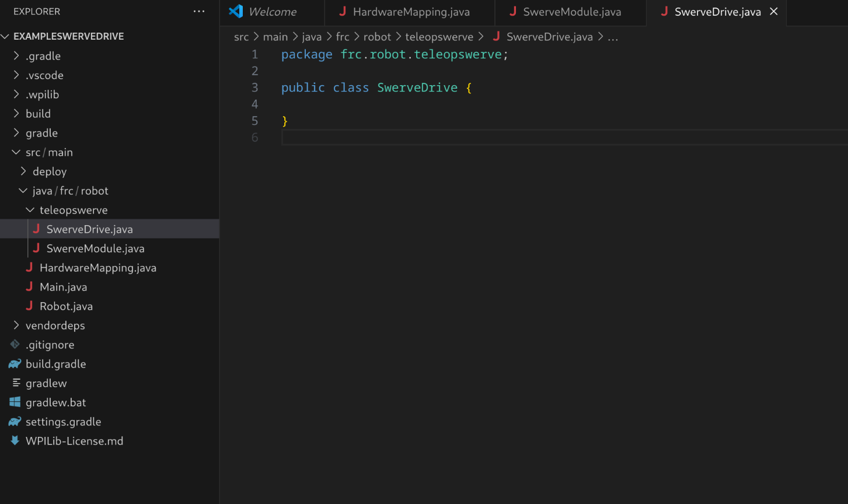Image resolution: width=848 pixels, height=504 pixels.
Task: Click Java icon on HardwareMapping.java tab
Action: click(343, 12)
